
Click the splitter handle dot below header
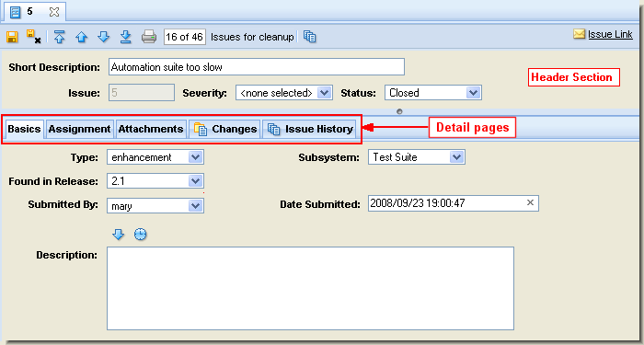[x=399, y=111]
